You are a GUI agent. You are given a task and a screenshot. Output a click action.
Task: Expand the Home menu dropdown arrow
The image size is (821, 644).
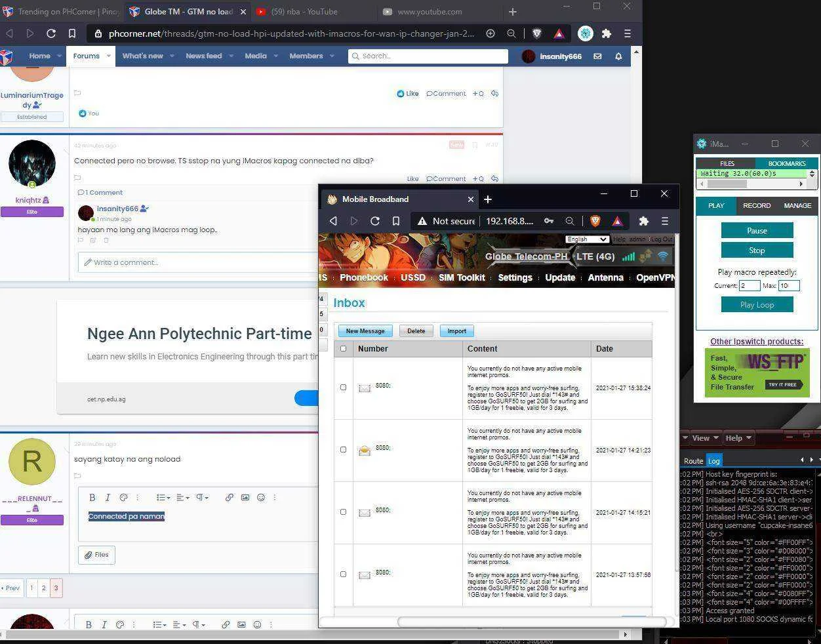[59, 56]
